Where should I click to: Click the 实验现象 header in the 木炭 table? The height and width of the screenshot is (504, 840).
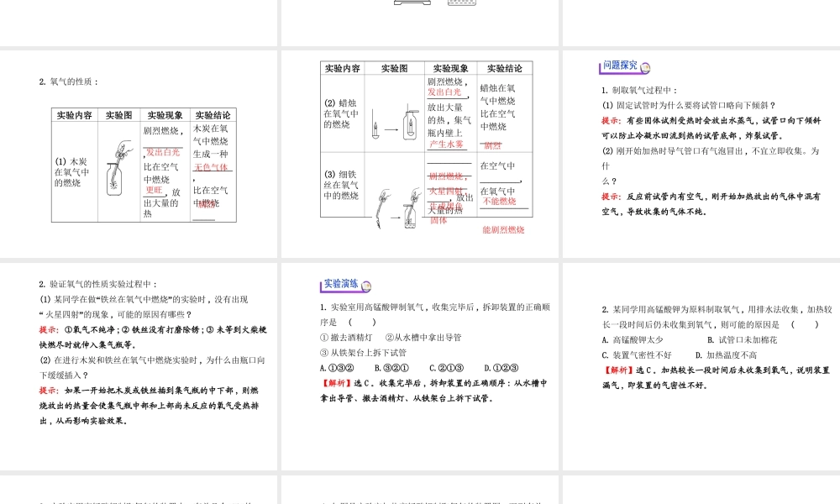tap(165, 115)
